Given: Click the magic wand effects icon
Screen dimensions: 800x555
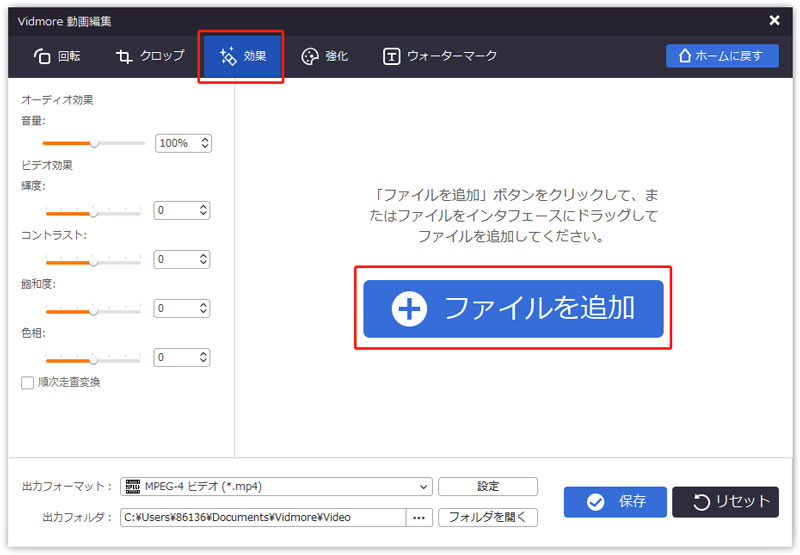Looking at the screenshot, I should point(228,56).
